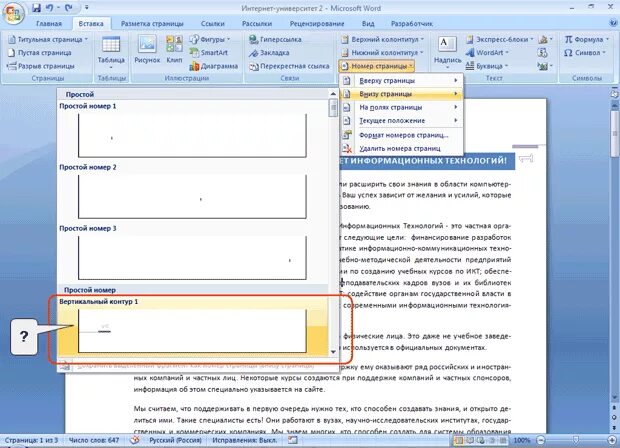Open the Надпись text box tool

click(x=448, y=52)
